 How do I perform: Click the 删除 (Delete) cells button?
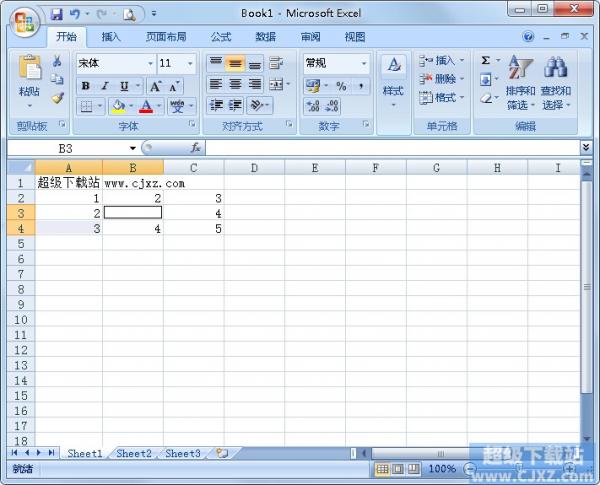(440, 79)
